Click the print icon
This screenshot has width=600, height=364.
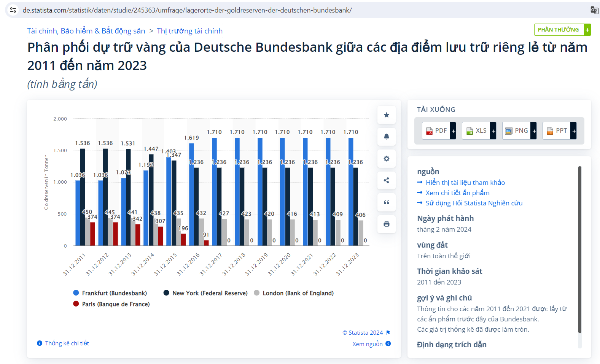pos(386,224)
